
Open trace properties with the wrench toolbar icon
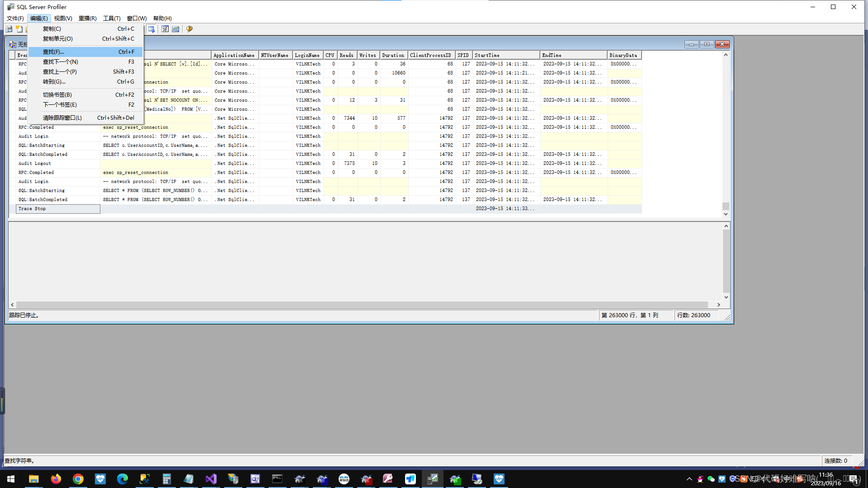tap(165, 29)
